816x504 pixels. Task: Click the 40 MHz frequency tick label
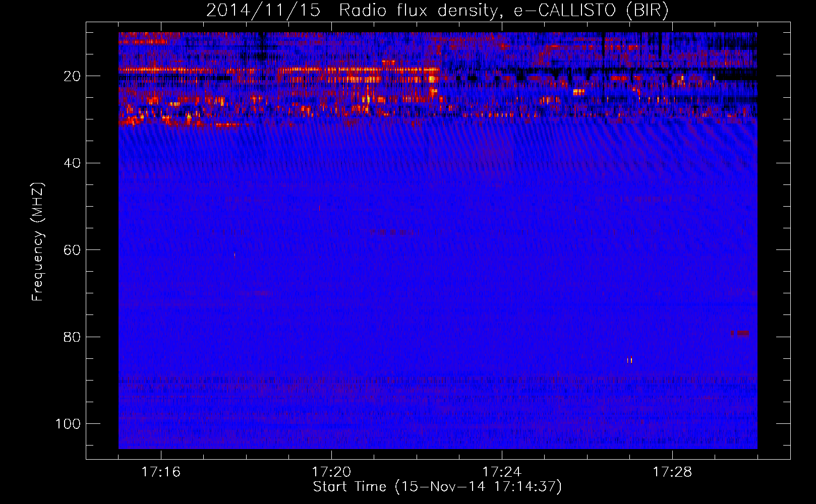tap(73, 163)
